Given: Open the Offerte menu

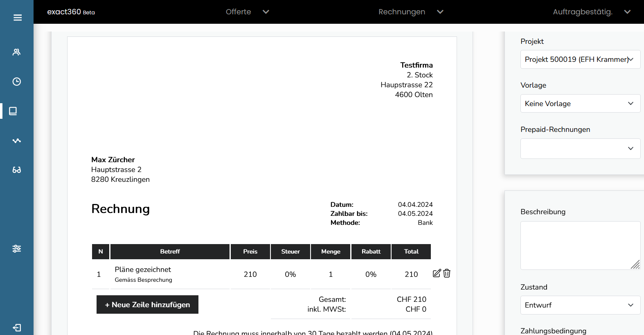Looking at the screenshot, I should [x=247, y=12].
